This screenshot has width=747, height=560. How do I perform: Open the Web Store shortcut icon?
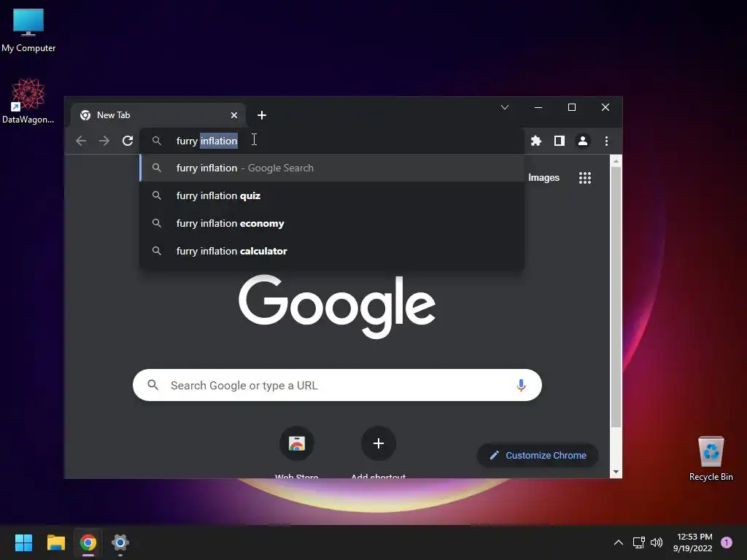[296, 443]
